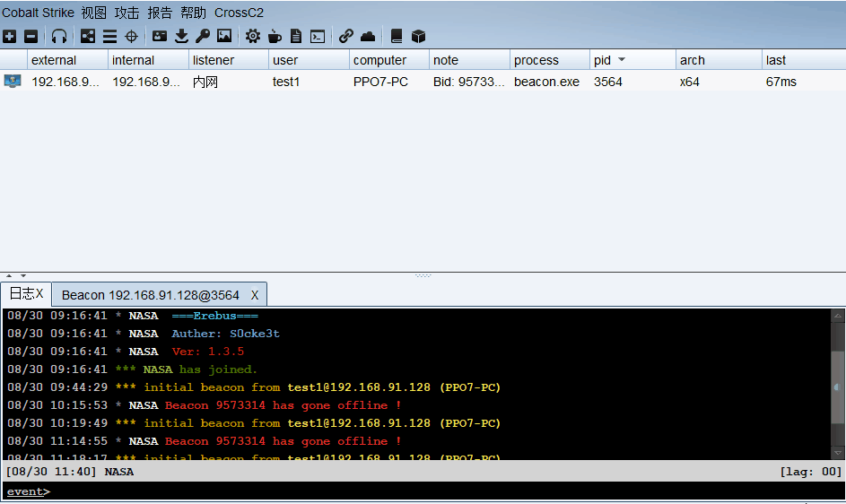Open credentials with the ID card icon

click(x=159, y=36)
